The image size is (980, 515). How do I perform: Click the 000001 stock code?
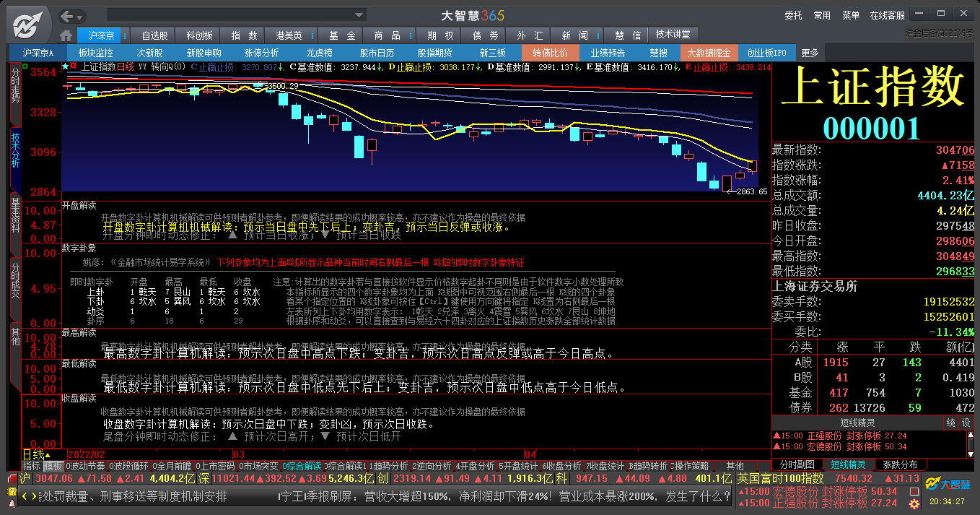point(872,128)
